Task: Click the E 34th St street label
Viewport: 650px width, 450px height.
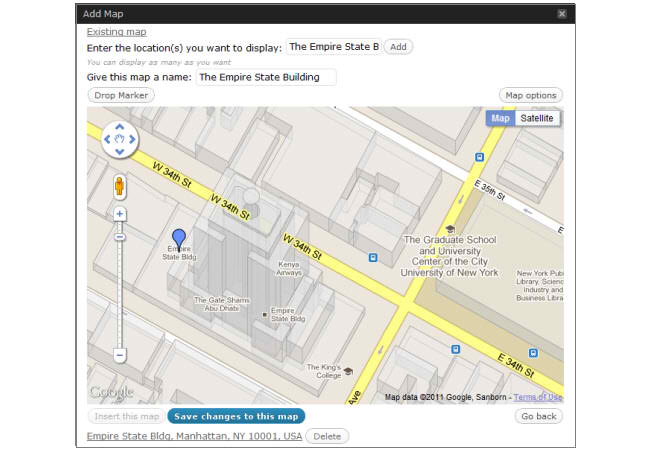Action: pos(516,365)
